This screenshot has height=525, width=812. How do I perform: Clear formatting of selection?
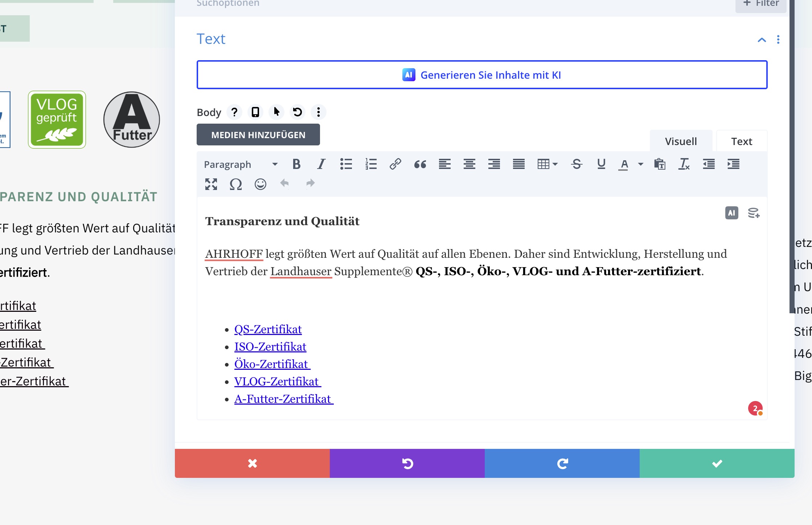tap(684, 164)
